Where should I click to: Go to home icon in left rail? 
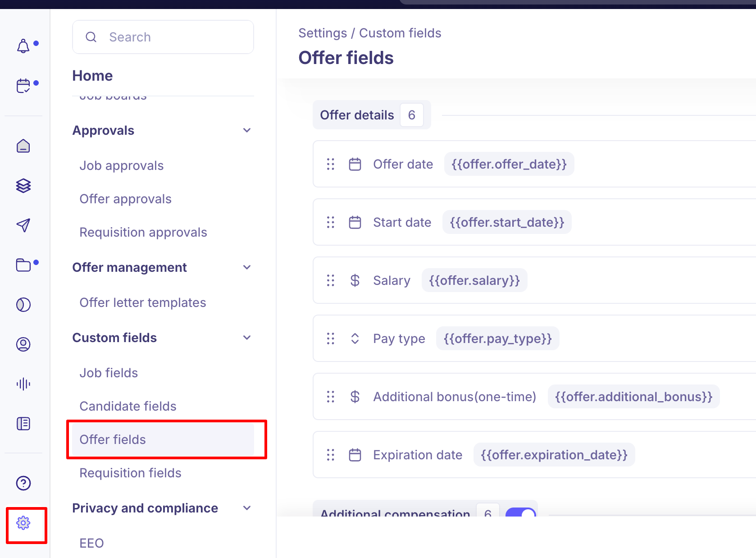(x=23, y=146)
